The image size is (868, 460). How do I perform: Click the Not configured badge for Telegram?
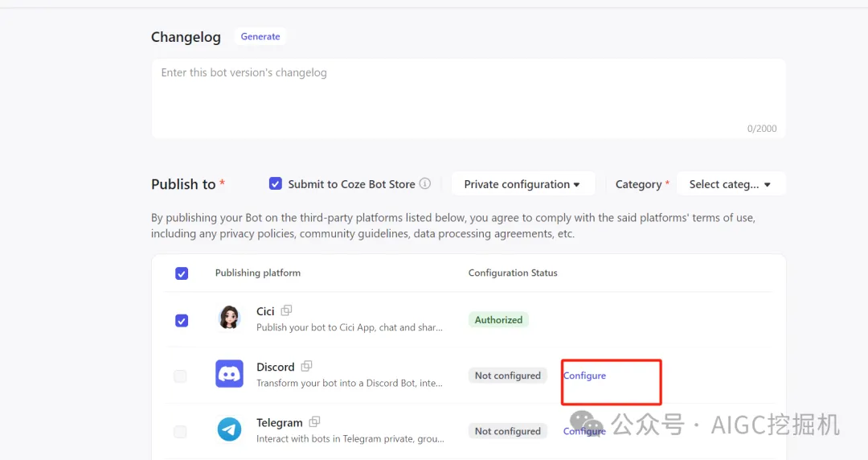(x=508, y=431)
